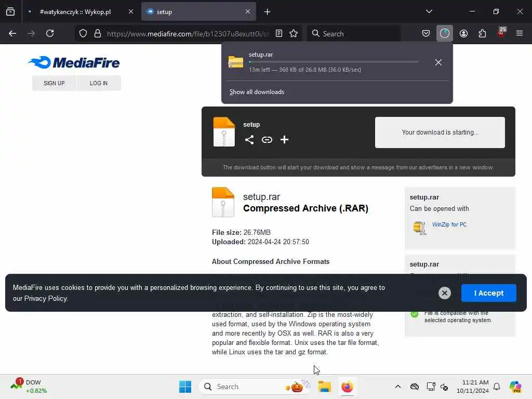Open WinZip for PC link
532x399 pixels.
[x=449, y=224]
